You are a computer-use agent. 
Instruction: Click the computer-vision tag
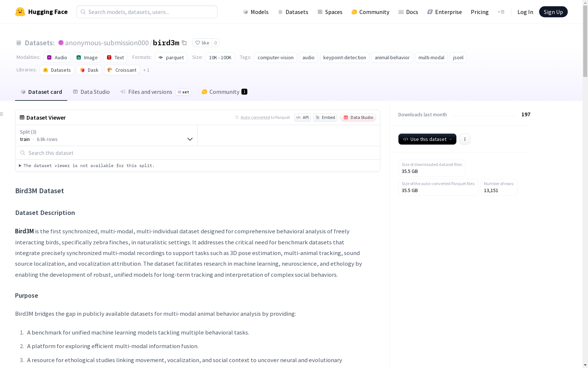(x=276, y=57)
